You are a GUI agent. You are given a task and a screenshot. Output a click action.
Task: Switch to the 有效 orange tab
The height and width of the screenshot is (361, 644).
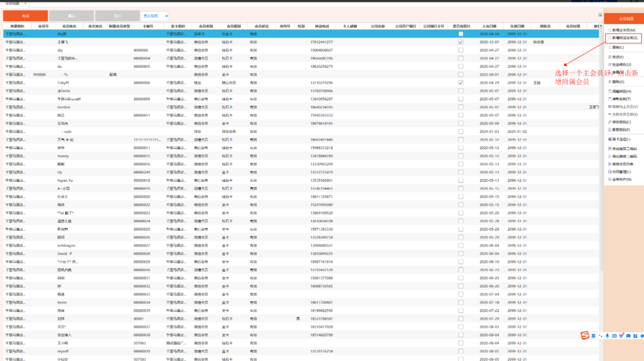click(x=25, y=16)
